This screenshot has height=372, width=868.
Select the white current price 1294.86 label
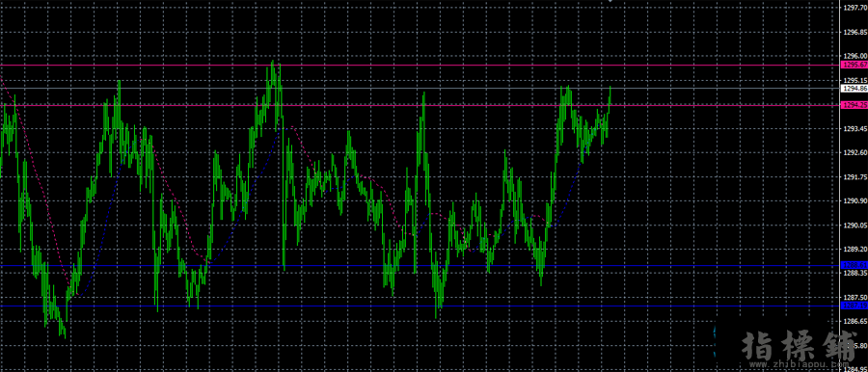click(x=854, y=88)
